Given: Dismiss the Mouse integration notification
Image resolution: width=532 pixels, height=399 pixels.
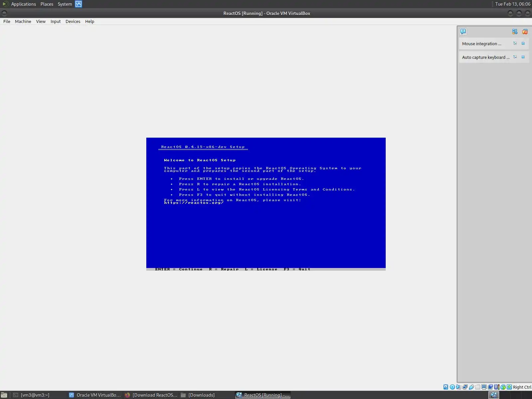Looking at the screenshot, I should 523,44.
